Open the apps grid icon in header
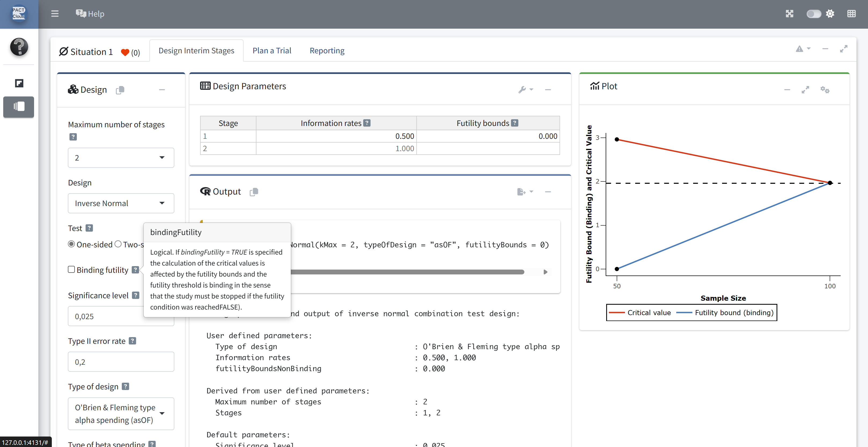 point(851,14)
